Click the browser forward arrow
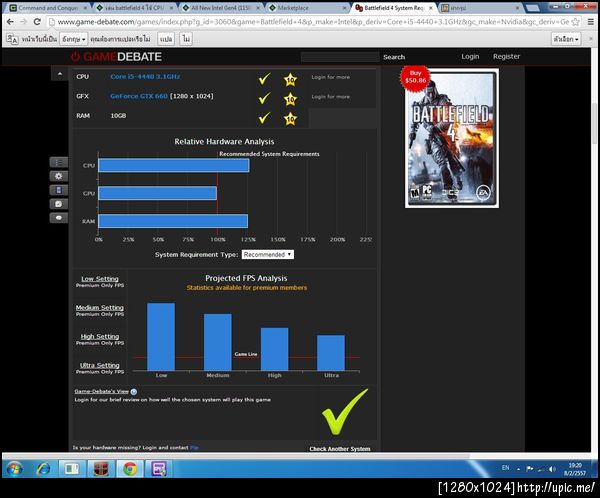 tap(24, 22)
